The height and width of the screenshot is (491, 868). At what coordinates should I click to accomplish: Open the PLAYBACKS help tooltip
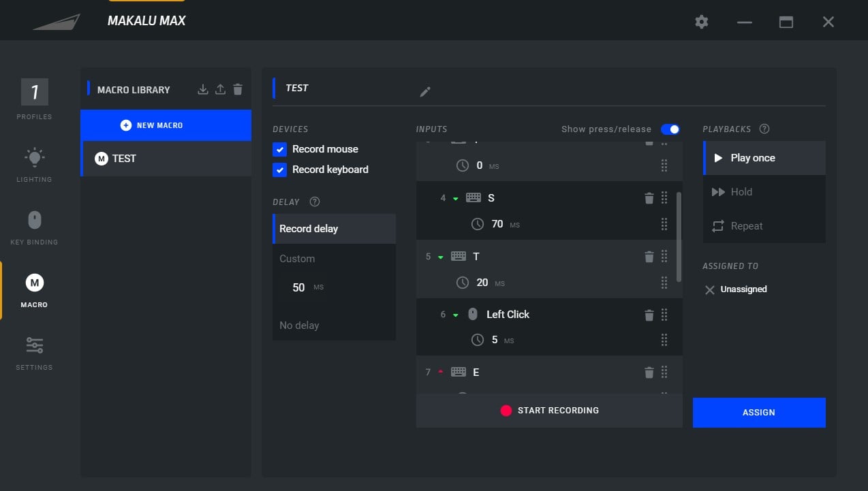pyautogui.click(x=764, y=129)
